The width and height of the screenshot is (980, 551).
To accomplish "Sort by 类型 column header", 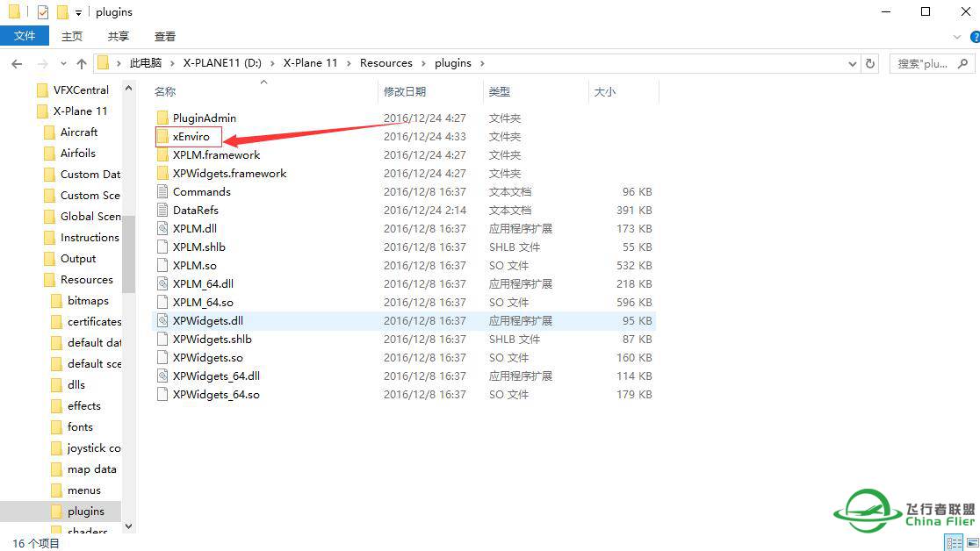I will [x=500, y=92].
